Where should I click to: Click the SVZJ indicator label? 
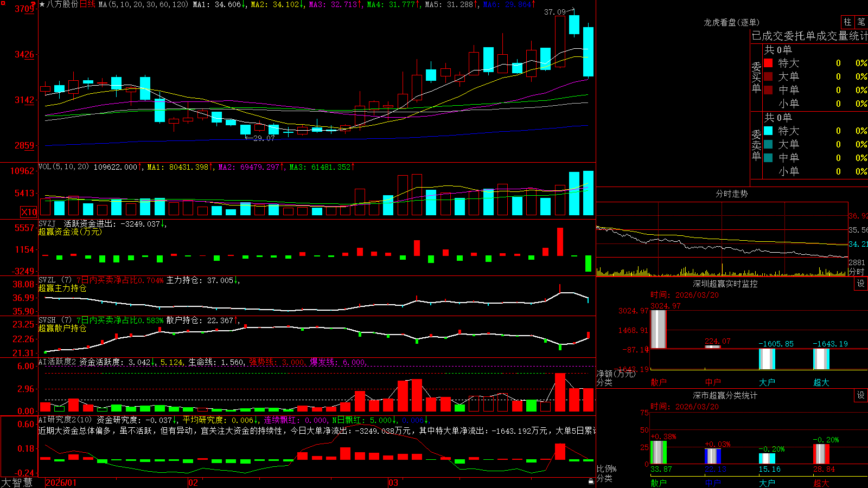pos(47,223)
